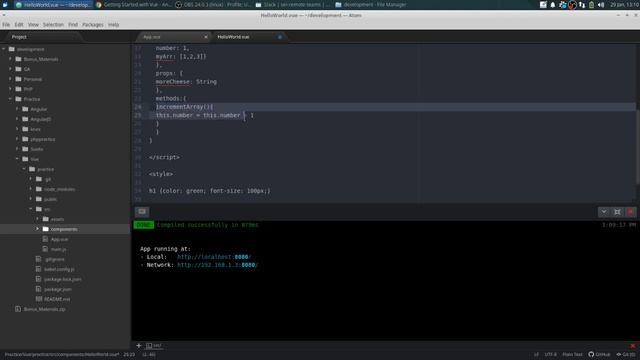Image resolution: width=640 pixels, height=360 pixels.
Task: Expand the phppractice folder
Action: [x=17, y=139]
